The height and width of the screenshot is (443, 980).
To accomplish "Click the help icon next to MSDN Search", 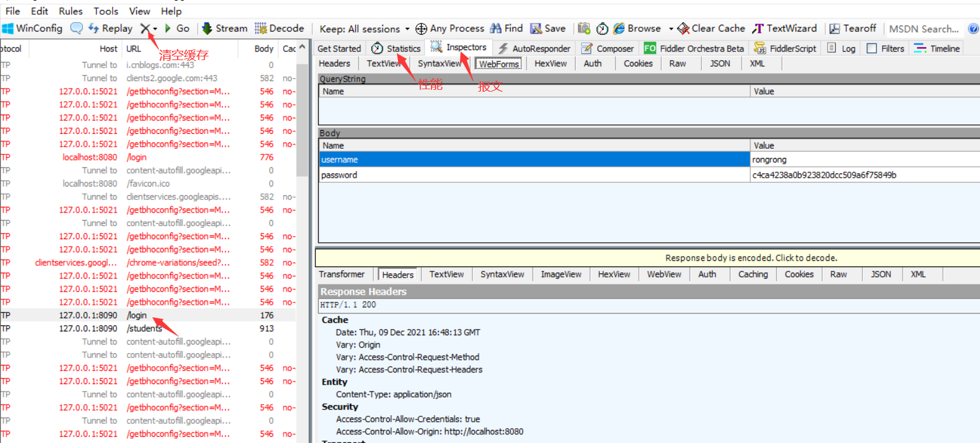I will 973,29.
